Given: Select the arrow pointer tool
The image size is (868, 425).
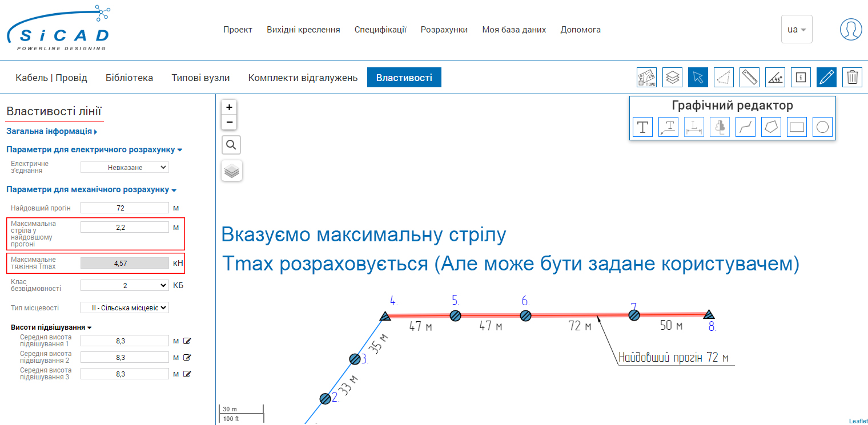Looking at the screenshot, I should click(x=698, y=77).
